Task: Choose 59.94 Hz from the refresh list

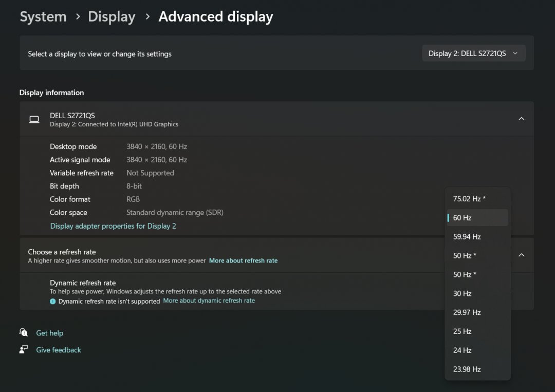Action: point(477,237)
